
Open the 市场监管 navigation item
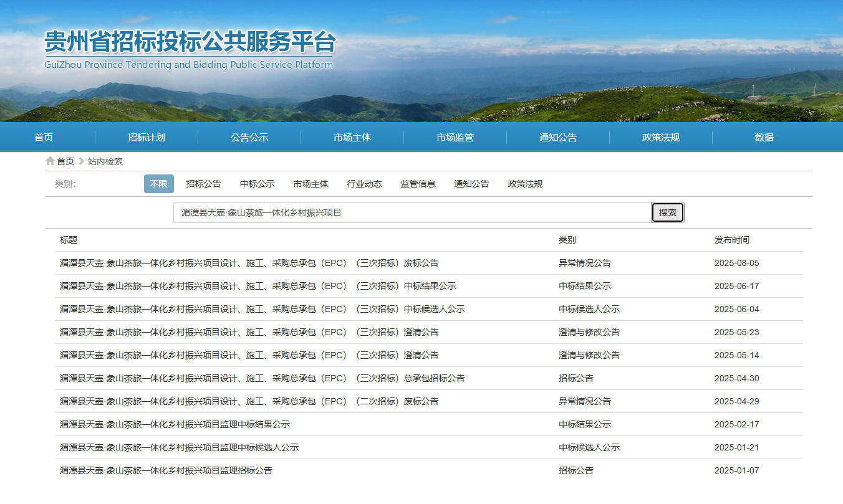click(x=455, y=138)
